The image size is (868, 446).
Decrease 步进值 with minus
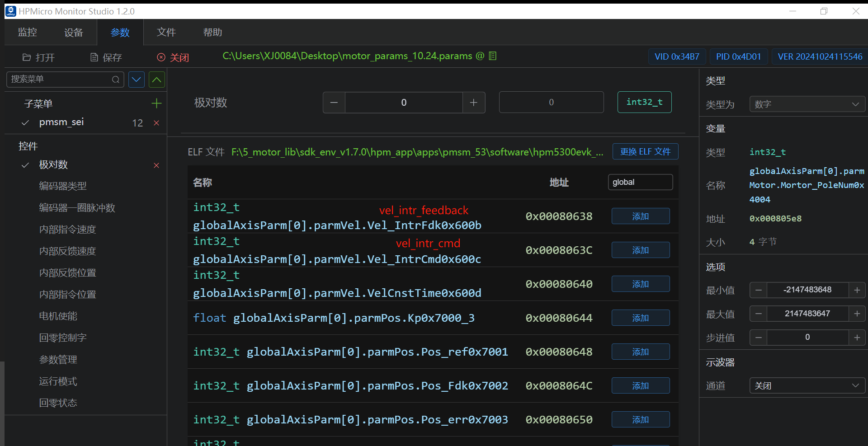[759, 338]
